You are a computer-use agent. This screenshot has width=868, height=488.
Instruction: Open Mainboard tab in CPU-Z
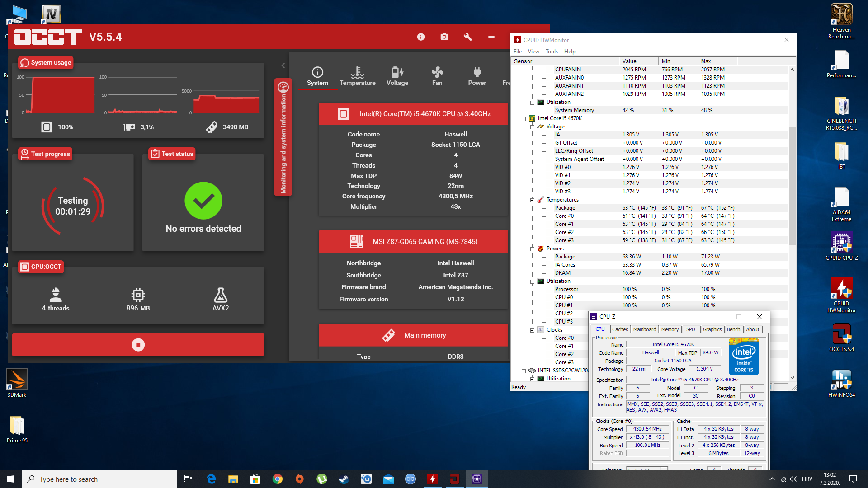tap(644, 329)
